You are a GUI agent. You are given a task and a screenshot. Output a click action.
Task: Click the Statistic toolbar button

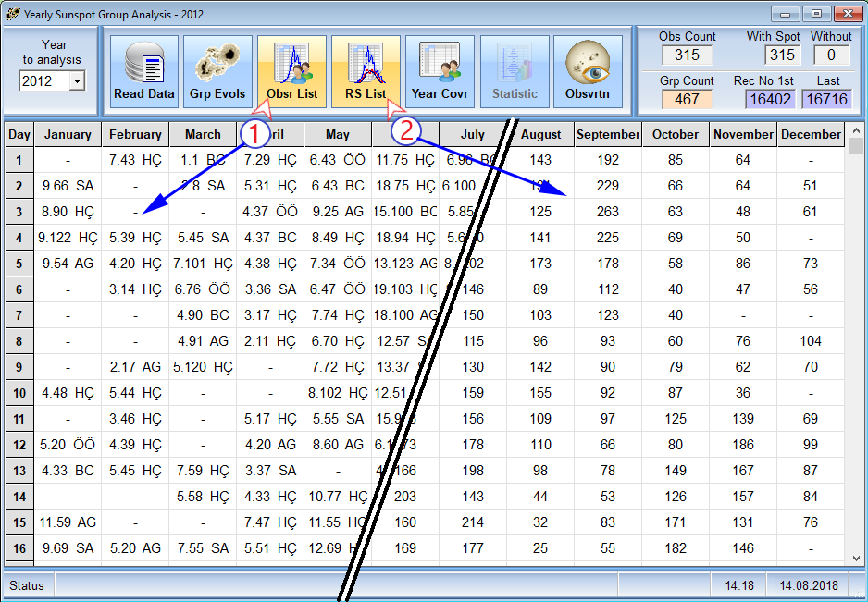(x=515, y=72)
